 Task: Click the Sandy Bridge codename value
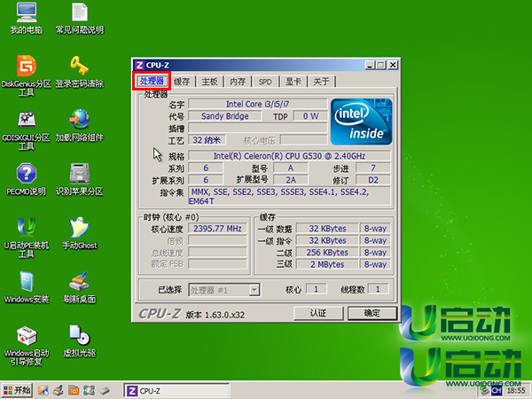coord(225,116)
